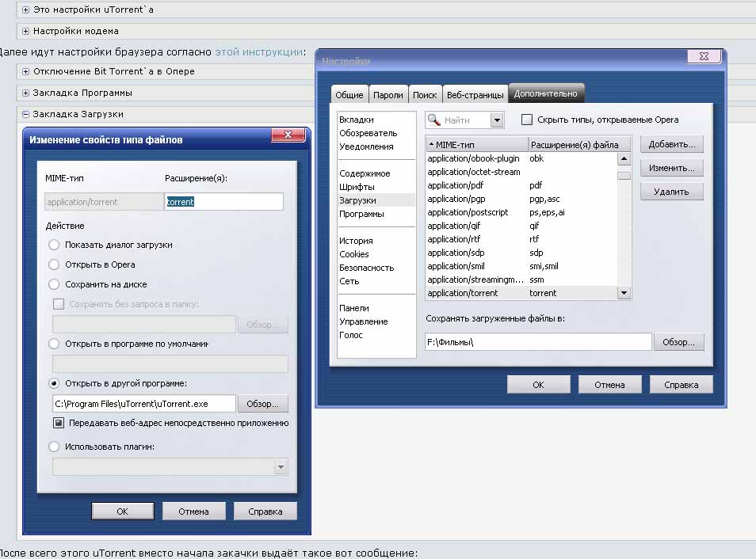756x559 pixels.
Task: Collapse 'Закладка Загрузки' section
Action: point(26,114)
